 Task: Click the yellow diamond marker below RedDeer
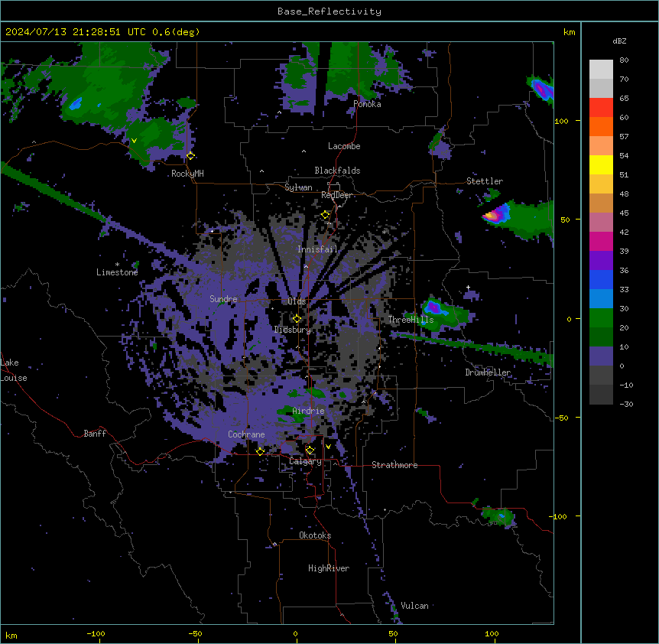tap(325, 215)
